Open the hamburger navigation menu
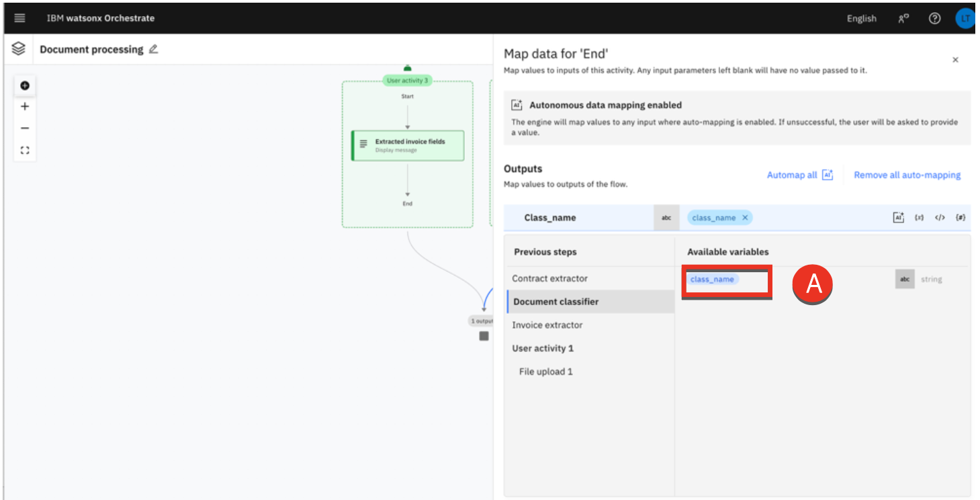Screen dimensions: 980x500 pyautogui.click(x=19, y=18)
